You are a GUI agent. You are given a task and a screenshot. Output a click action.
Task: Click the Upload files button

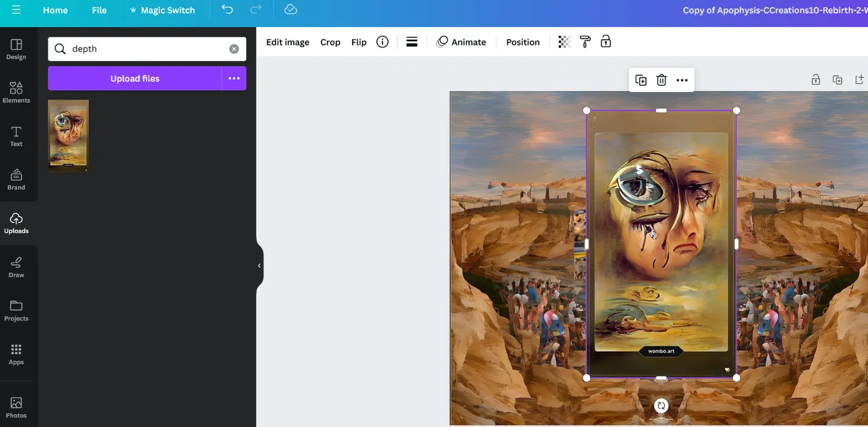click(x=135, y=79)
